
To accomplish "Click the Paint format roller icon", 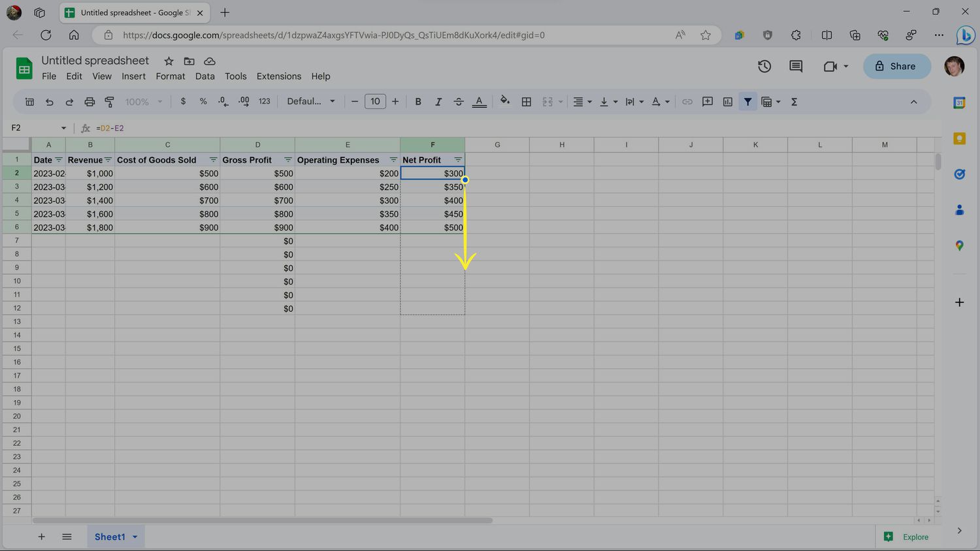I will [109, 102].
